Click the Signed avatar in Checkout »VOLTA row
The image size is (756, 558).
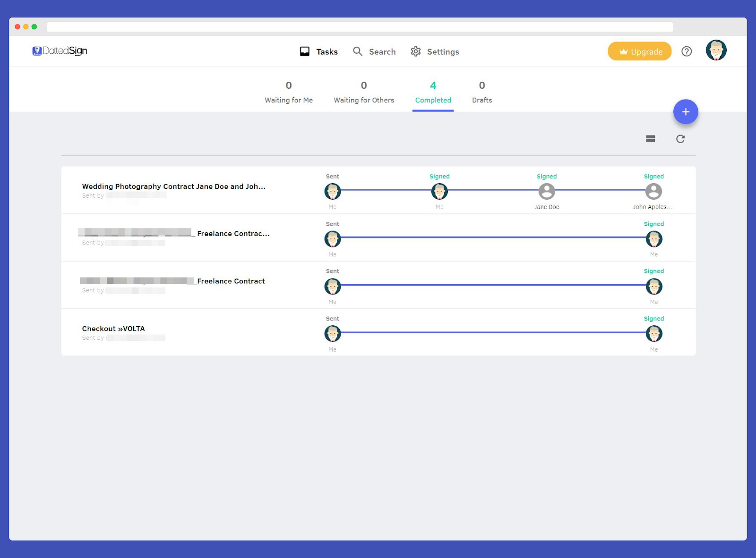653,334
